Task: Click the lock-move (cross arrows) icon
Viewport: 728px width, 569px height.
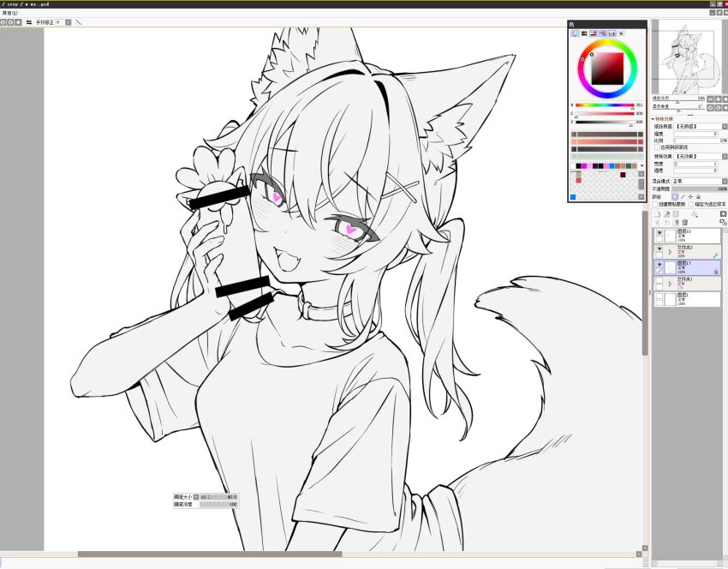Action: click(x=691, y=197)
